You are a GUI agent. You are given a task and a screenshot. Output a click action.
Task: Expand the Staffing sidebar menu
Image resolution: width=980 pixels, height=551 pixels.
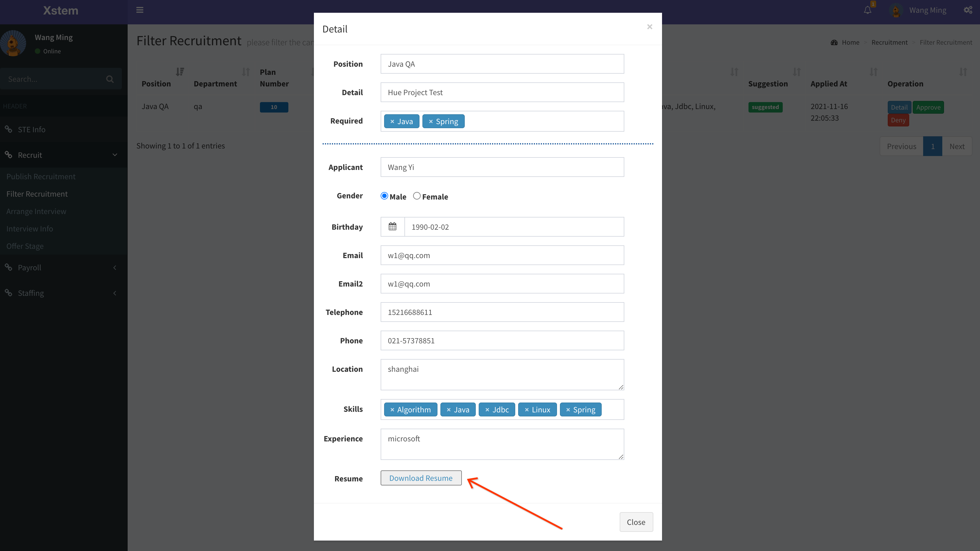point(64,293)
